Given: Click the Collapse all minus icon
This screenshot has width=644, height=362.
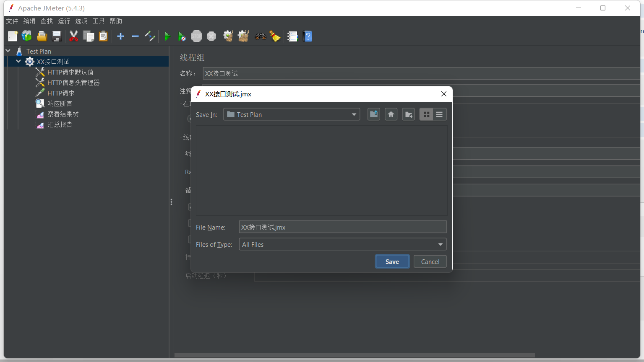Looking at the screenshot, I should (135, 36).
